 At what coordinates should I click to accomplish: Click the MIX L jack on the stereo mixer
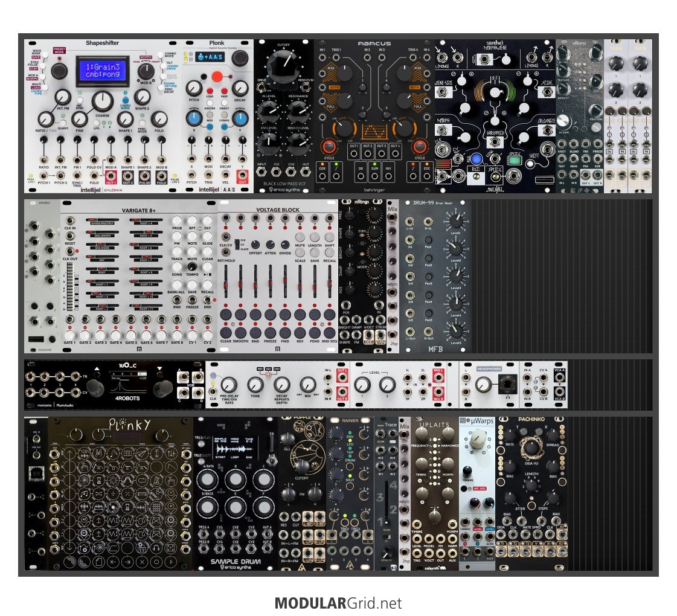pyautogui.click(x=438, y=377)
